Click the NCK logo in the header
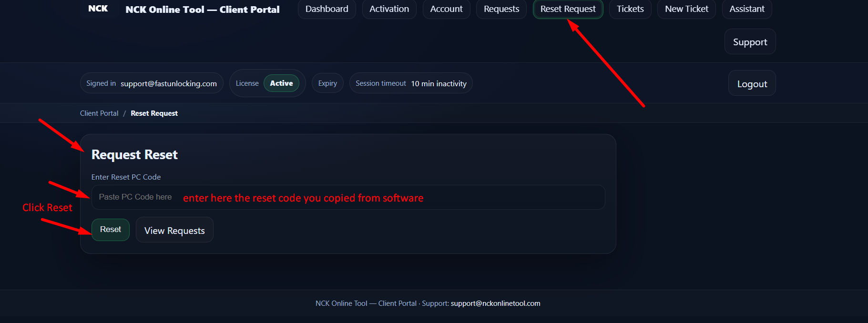This screenshot has height=323, width=868. [x=98, y=9]
